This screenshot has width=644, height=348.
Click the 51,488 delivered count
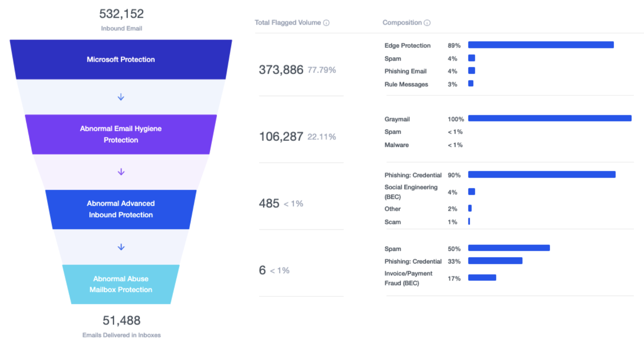click(x=121, y=321)
